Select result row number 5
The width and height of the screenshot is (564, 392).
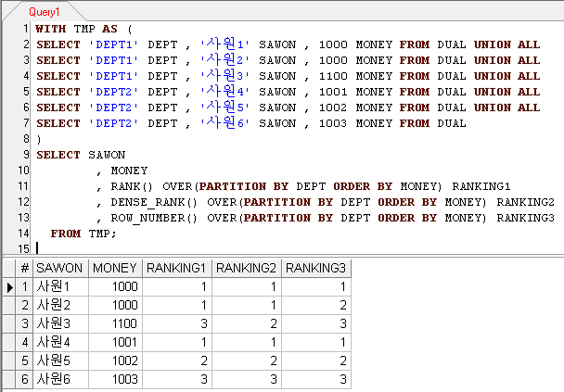pos(24,360)
